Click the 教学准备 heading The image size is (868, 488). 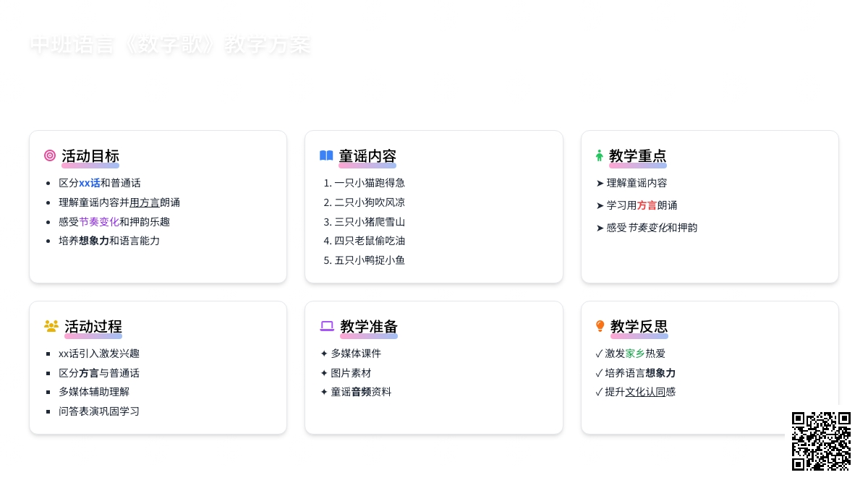369,327
